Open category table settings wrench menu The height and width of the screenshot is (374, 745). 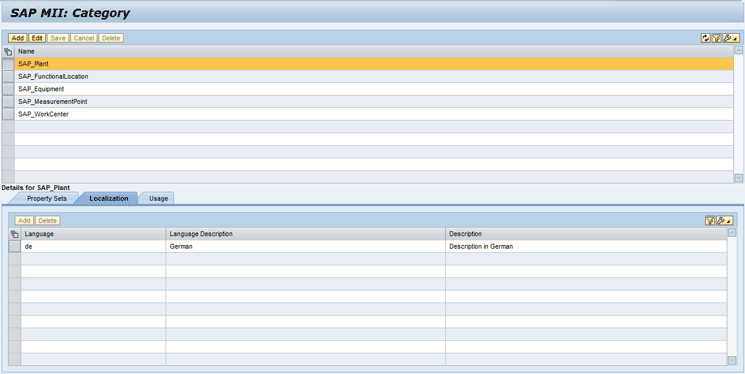pyautogui.click(x=731, y=38)
